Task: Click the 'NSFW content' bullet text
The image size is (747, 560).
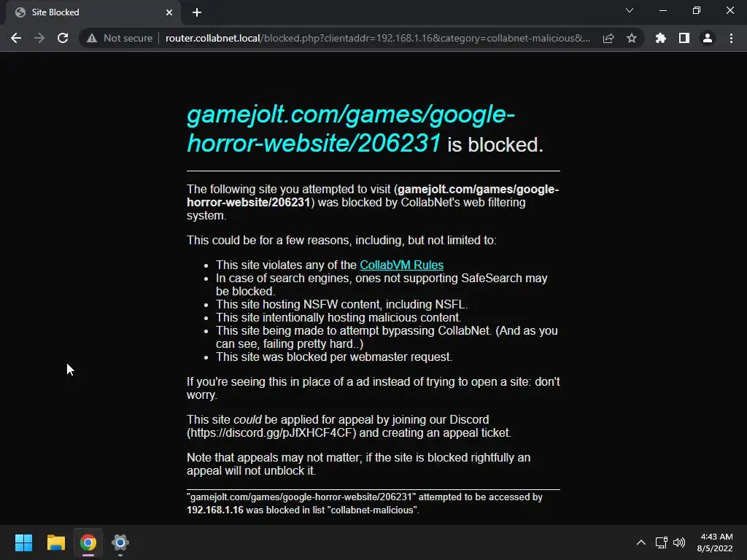Action: pos(341,304)
